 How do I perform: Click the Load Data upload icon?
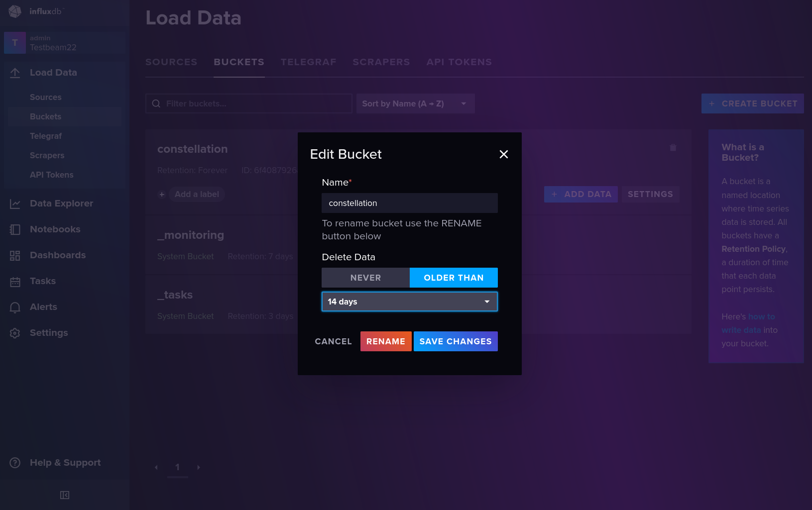[x=15, y=73]
